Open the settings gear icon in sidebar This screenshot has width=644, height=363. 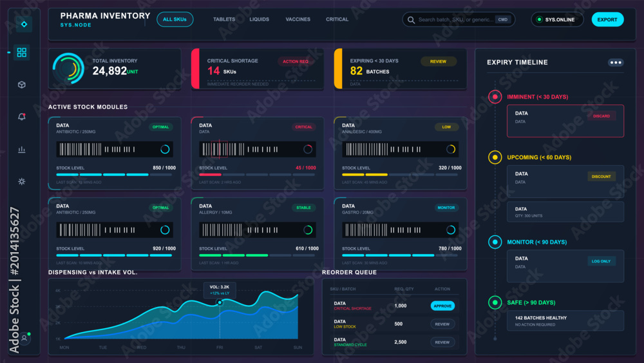pyautogui.click(x=22, y=181)
